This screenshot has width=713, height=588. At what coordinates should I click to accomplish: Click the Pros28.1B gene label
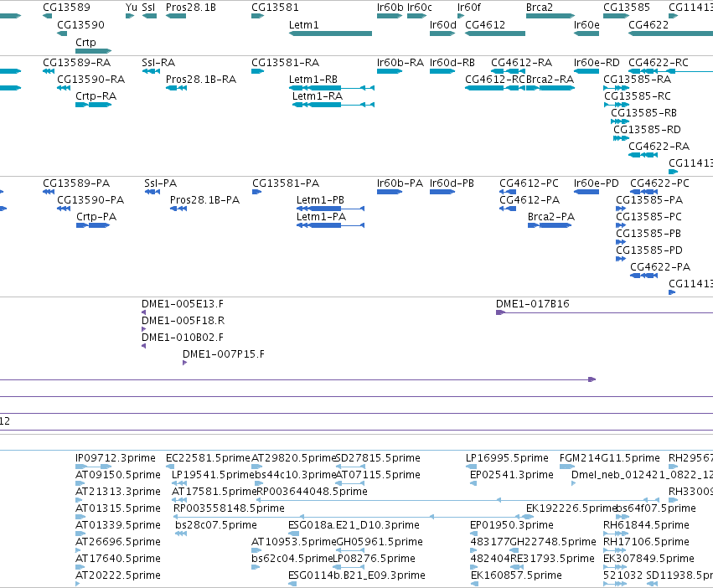(190, 8)
